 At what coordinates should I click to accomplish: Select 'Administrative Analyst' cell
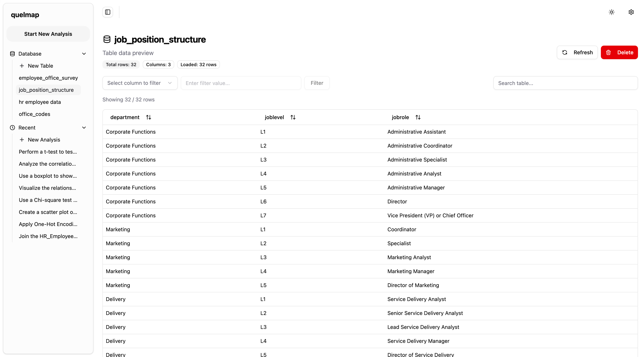click(414, 174)
